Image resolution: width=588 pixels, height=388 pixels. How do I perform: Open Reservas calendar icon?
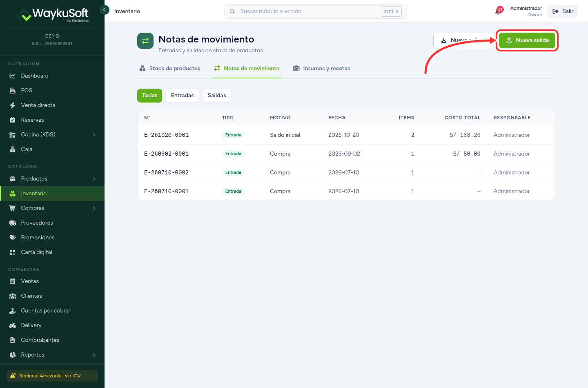13,120
